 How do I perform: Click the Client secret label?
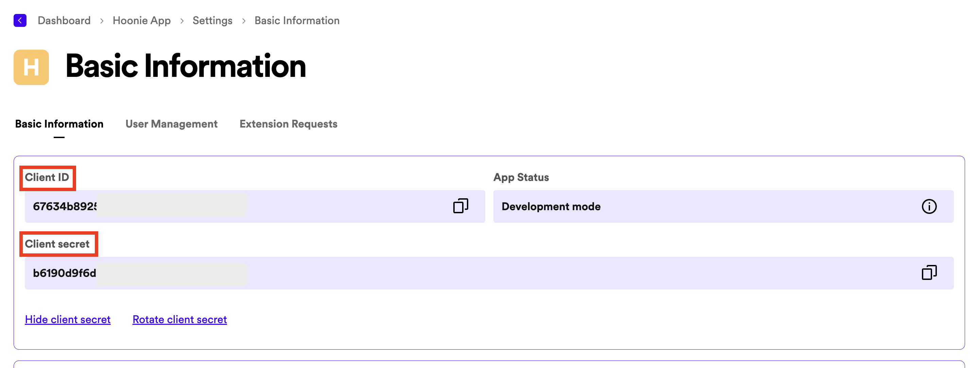(57, 244)
